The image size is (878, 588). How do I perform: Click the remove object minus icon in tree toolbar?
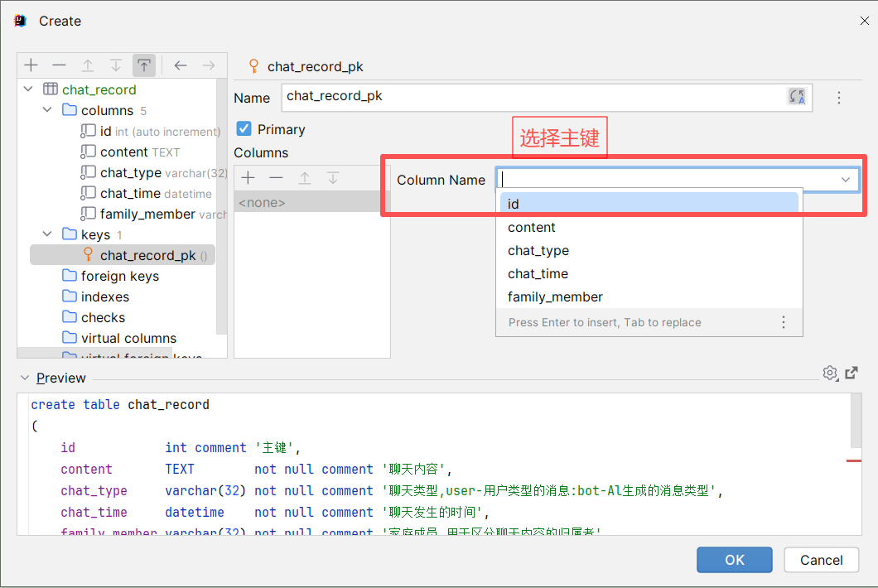60,65
